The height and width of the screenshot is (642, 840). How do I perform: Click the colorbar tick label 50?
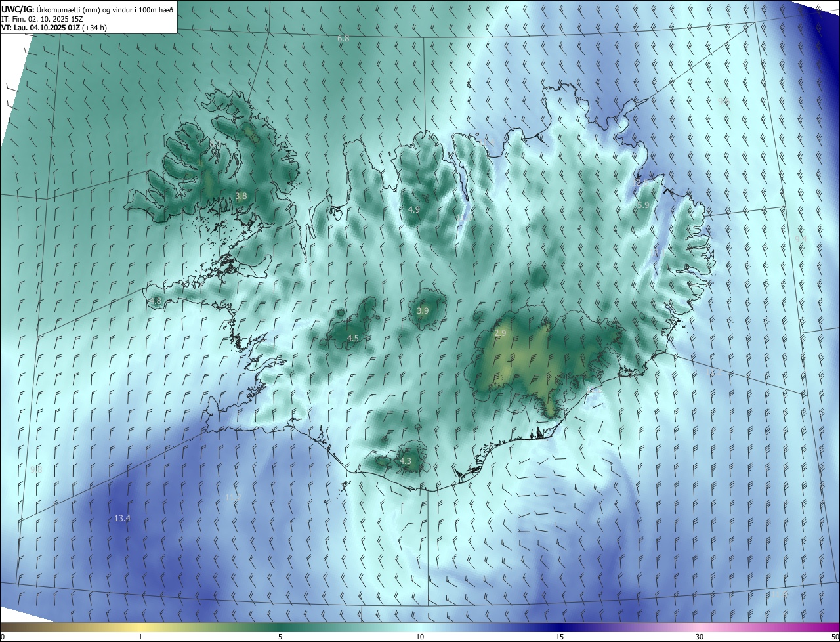tap(835, 637)
